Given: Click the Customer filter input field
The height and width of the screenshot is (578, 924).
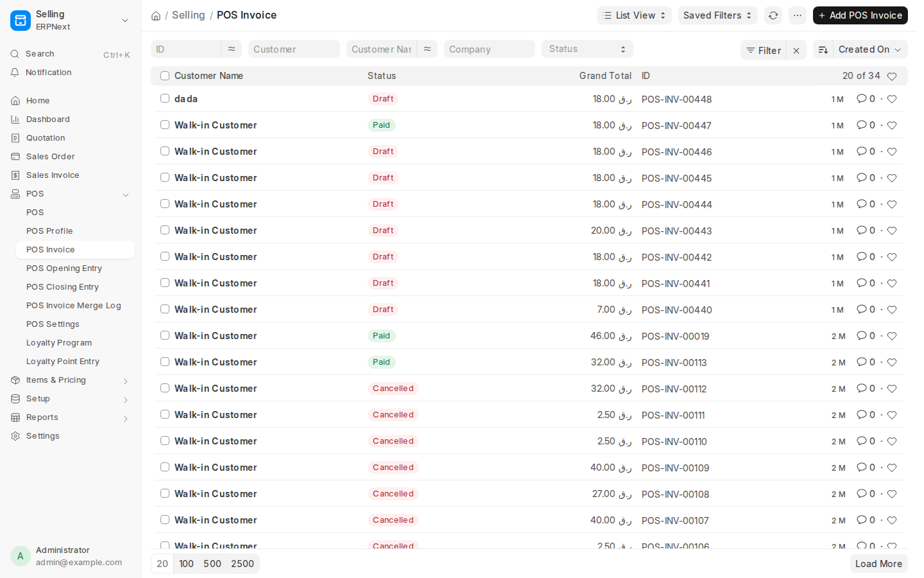Looking at the screenshot, I should tap(294, 49).
